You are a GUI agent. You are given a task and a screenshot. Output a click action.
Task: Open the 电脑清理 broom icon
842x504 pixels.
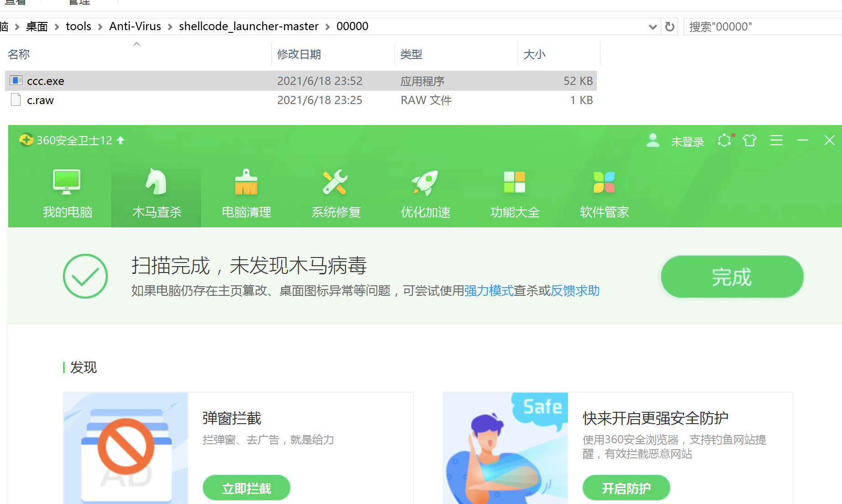[x=246, y=182]
